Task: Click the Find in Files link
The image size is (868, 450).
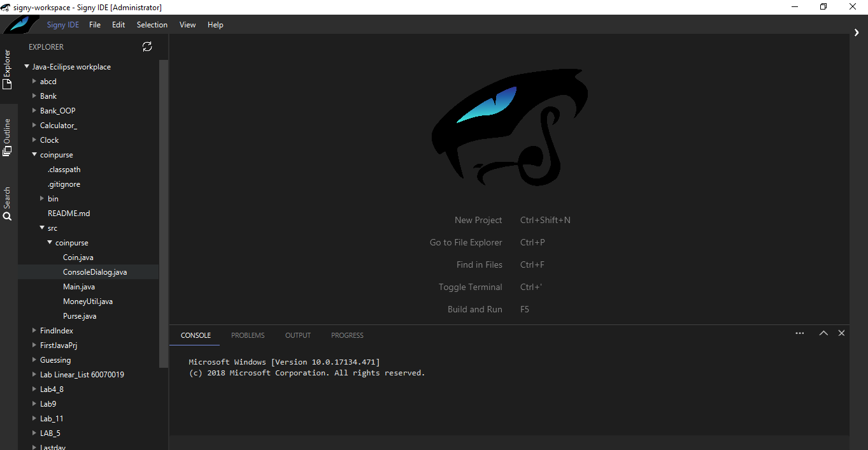Action: pyautogui.click(x=480, y=265)
